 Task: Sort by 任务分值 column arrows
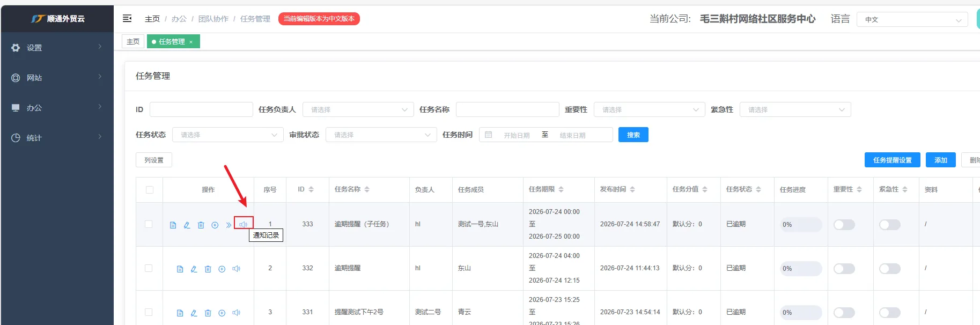coord(705,189)
